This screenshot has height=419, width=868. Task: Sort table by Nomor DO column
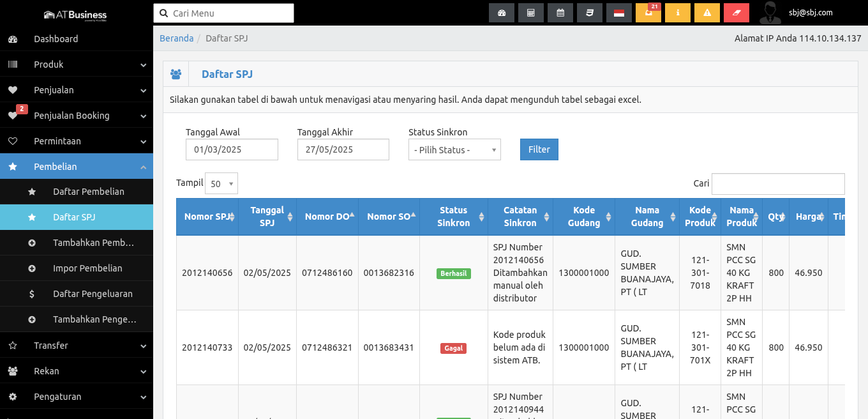(x=327, y=217)
